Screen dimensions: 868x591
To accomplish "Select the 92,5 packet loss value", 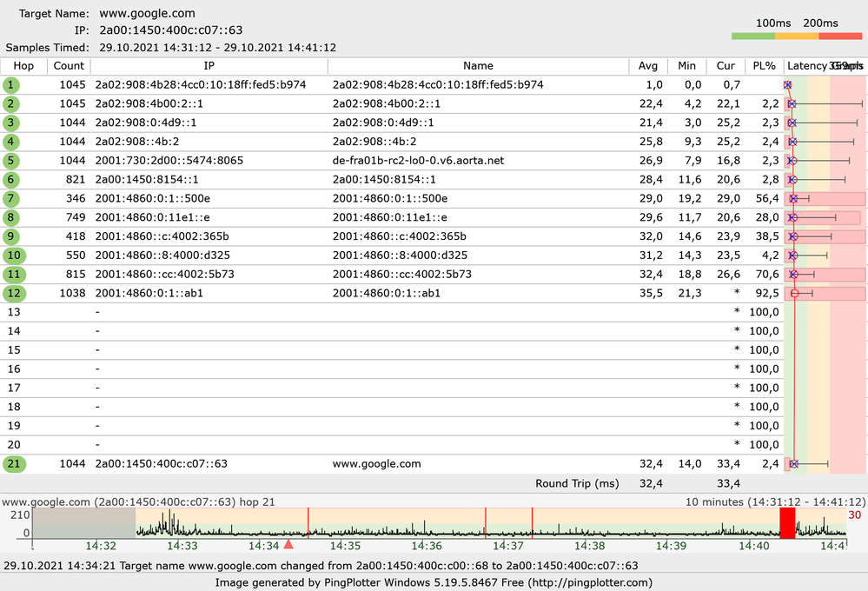I will (x=767, y=294).
